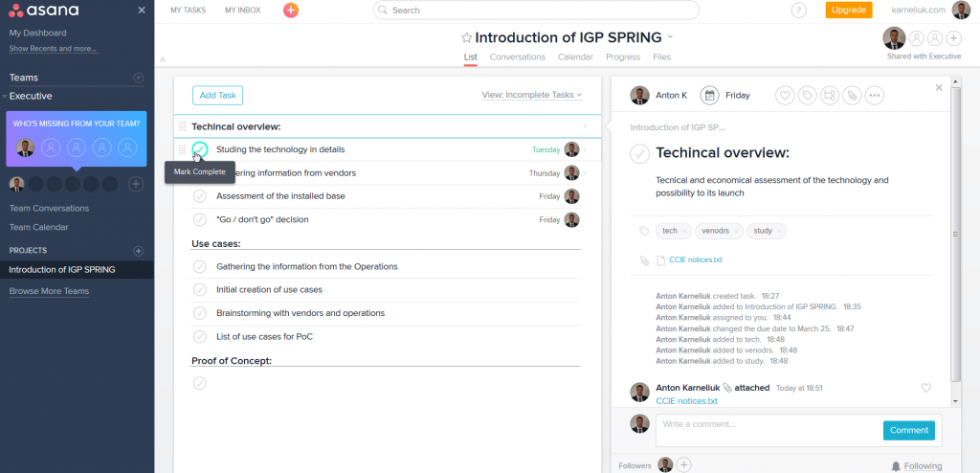The height and width of the screenshot is (473, 980).
Task: Remove the study tag using its x
Action: point(779,232)
